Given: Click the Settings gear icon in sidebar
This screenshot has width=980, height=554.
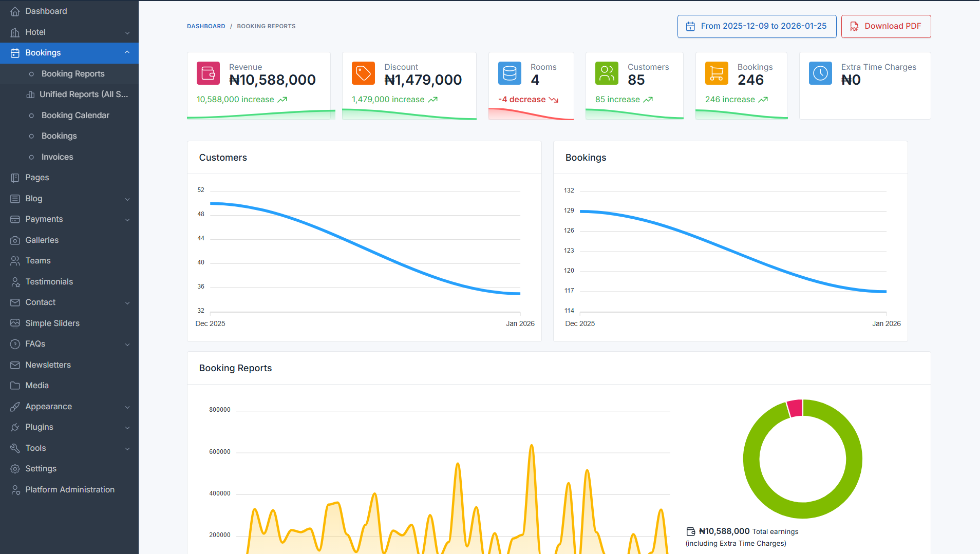Looking at the screenshot, I should pos(15,469).
